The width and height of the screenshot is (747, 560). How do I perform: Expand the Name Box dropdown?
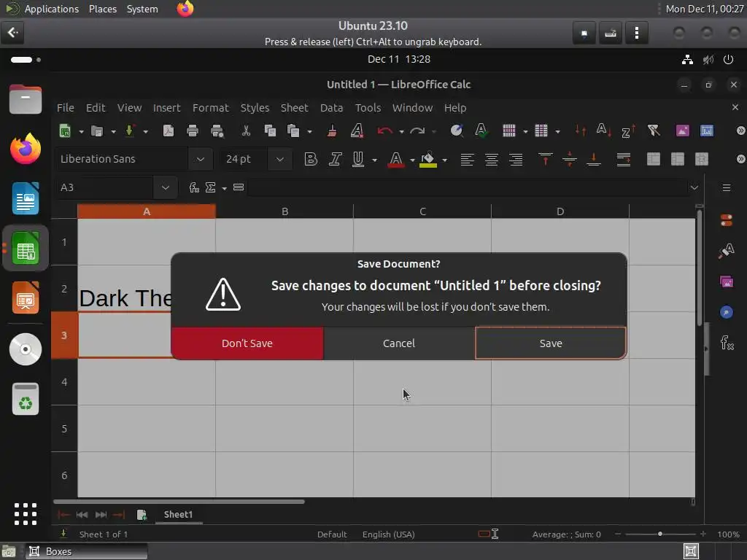tap(166, 187)
